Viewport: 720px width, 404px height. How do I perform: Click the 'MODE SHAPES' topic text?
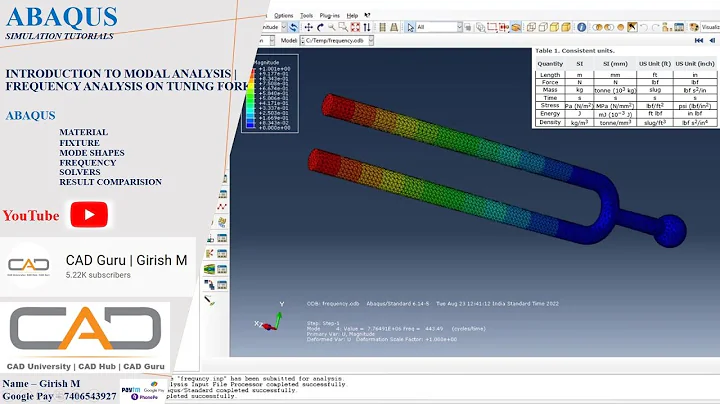92,153
